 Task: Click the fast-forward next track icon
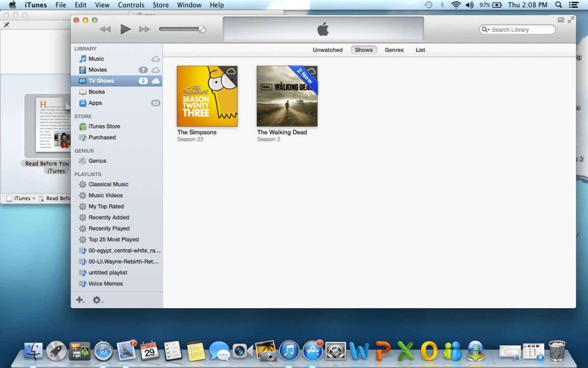click(145, 29)
